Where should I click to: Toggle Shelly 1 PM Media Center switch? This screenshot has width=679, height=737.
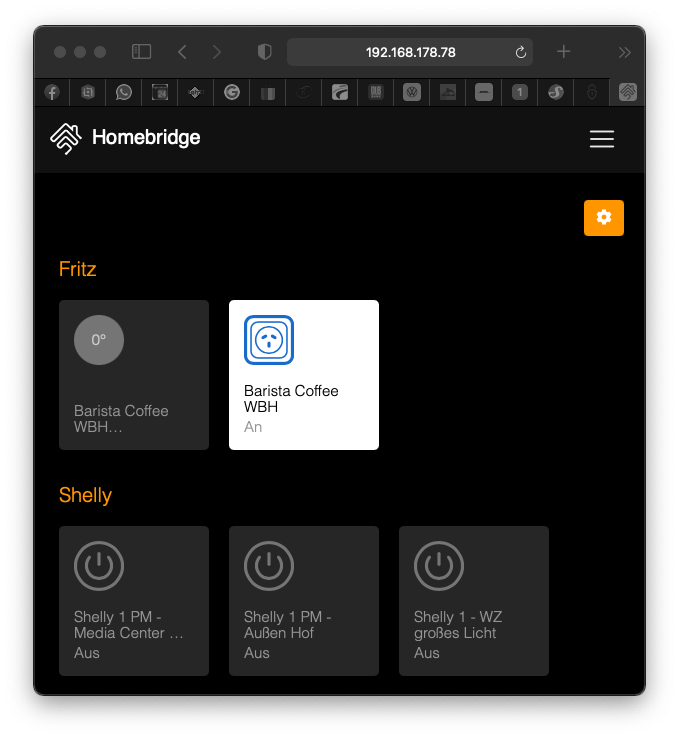(133, 600)
